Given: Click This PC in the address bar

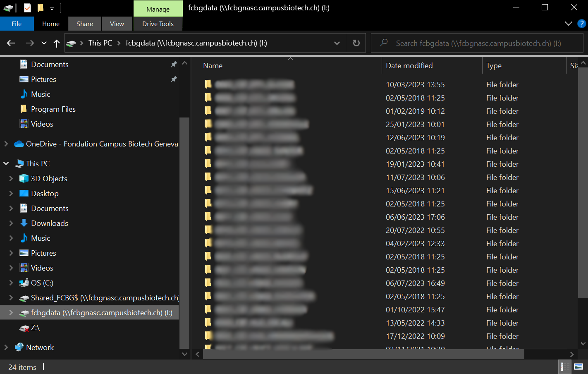Looking at the screenshot, I should tap(100, 43).
